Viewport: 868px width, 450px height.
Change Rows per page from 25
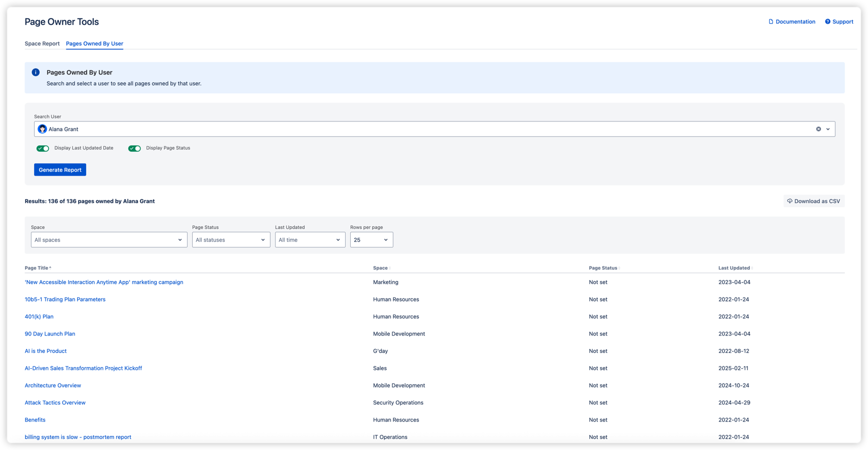(371, 239)
